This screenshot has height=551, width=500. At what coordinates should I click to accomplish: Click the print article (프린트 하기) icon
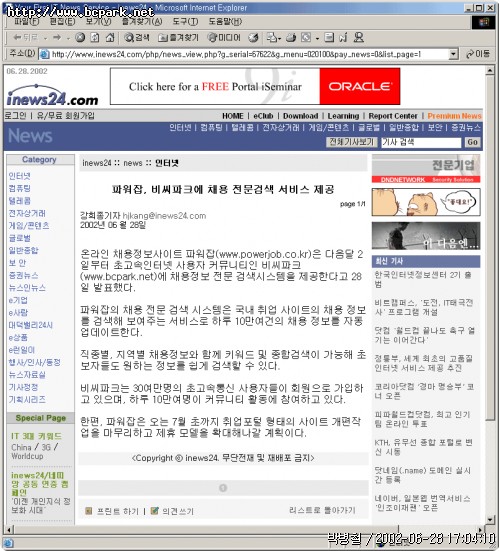click(x=89, y=511)
